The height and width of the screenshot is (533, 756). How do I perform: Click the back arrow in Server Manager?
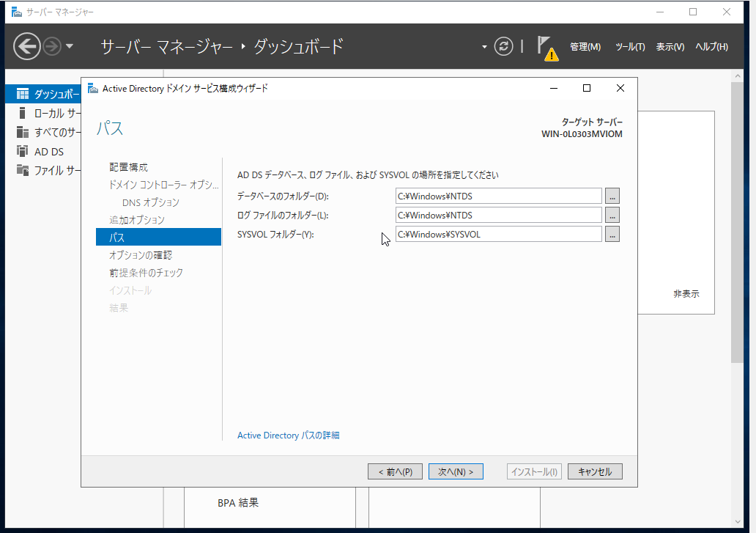click(26, 46)
